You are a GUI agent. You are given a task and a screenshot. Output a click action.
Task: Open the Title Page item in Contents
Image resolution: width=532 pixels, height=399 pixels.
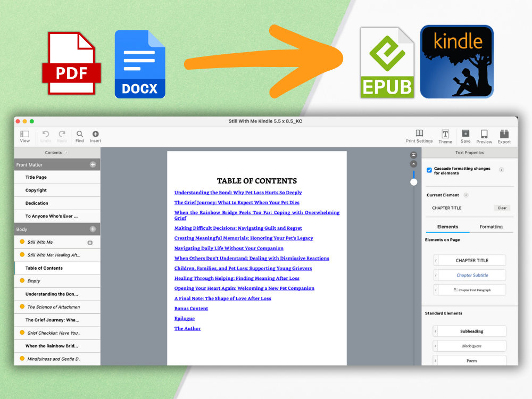[x=57, y=177]
